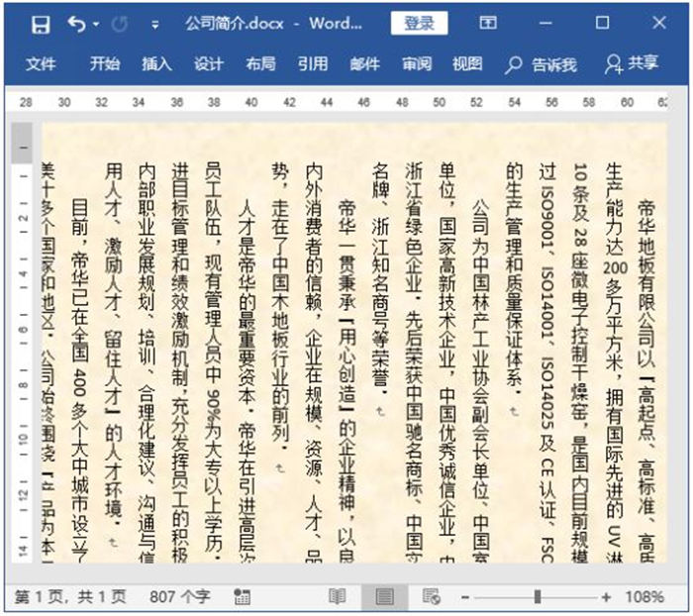Click the 108% zoom level
This screenshot has width=693, height=616.
pos(643,596)
